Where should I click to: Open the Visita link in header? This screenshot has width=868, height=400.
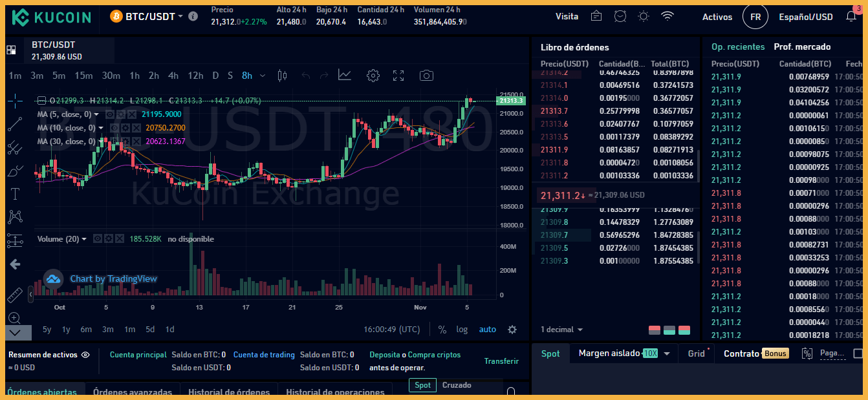pyautogui.click(x=567, y=17)
